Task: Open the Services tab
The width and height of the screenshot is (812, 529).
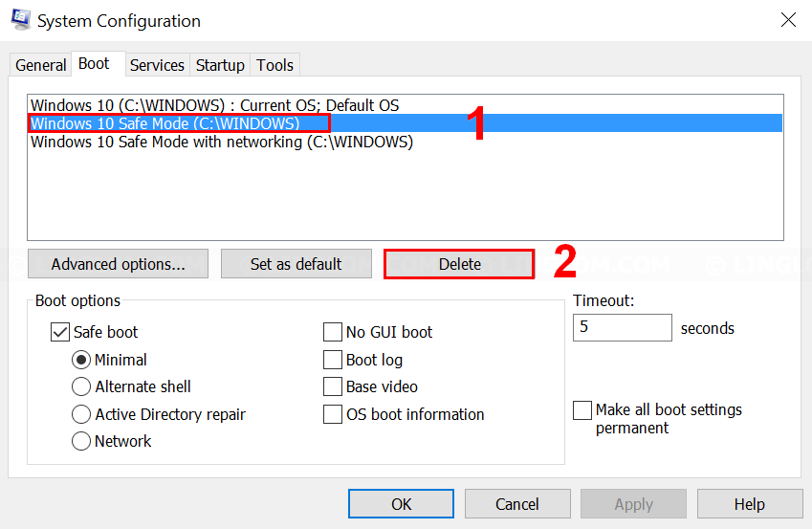Action: (x=157, y=65)
